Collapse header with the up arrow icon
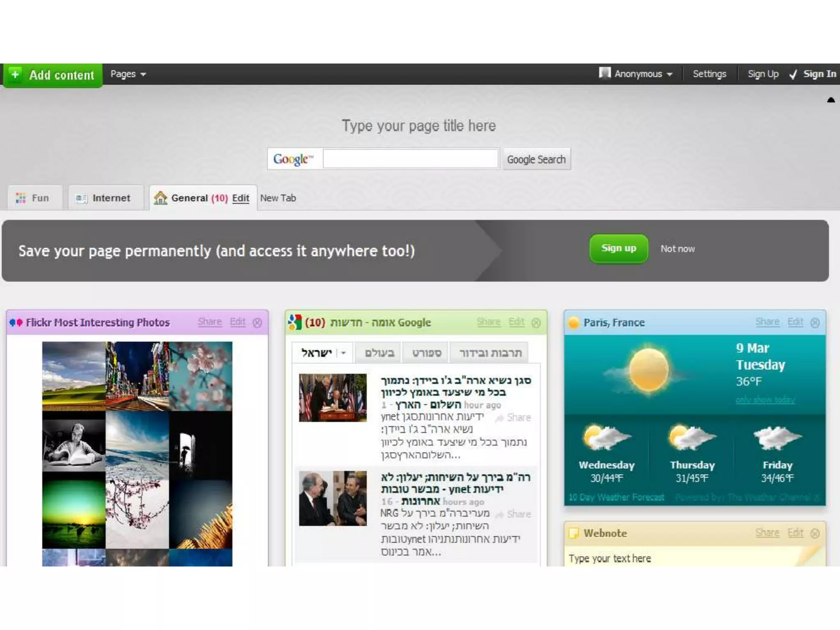 pyautogui.click(x=831, y=100)
